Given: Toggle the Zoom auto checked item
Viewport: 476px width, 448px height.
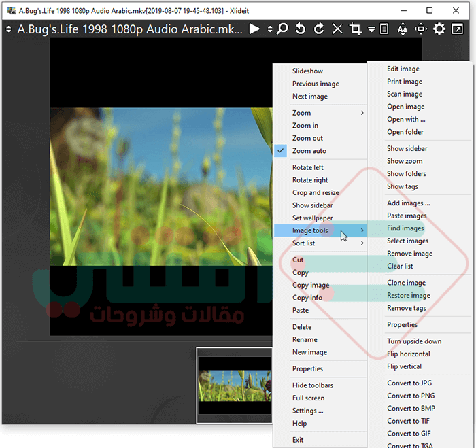Looking at the screenshot, I should pos(320,151).
